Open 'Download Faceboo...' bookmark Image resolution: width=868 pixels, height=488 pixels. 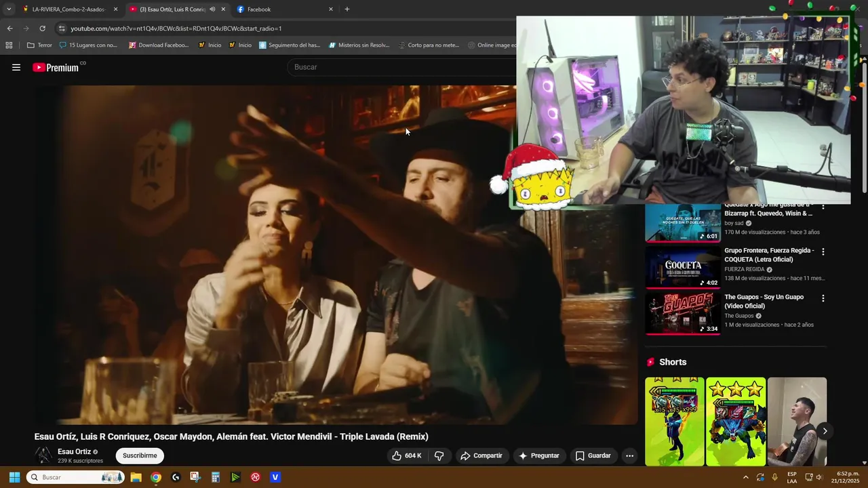[159, 45]
